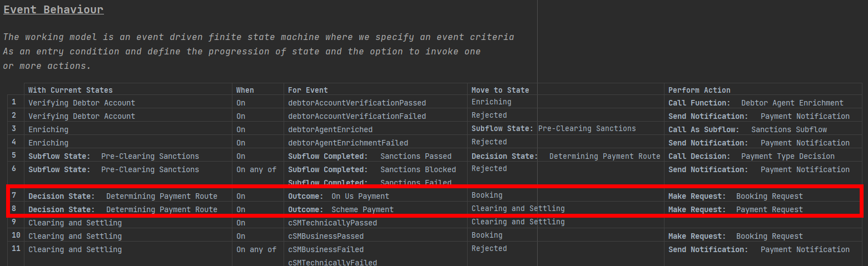Click the Sanctions Subflow action reference
Viewport: 868px width, 266px height.
coord(788,129)
